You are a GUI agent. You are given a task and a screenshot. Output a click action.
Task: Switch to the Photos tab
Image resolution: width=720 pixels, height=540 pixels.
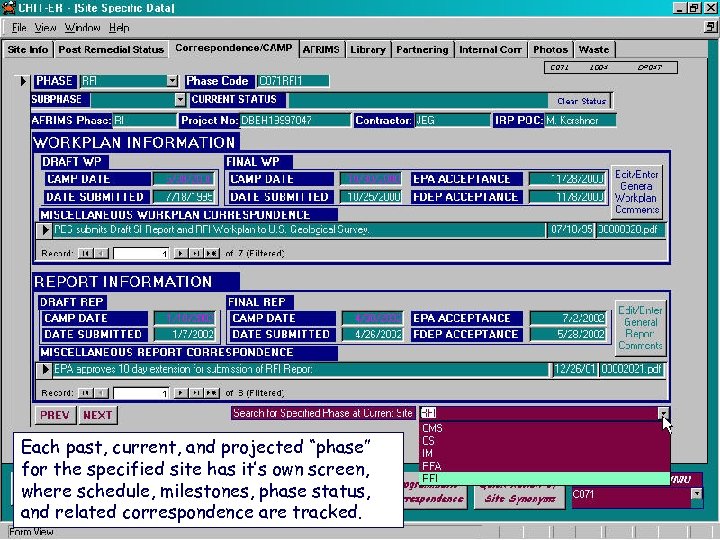tap(551, 50)
